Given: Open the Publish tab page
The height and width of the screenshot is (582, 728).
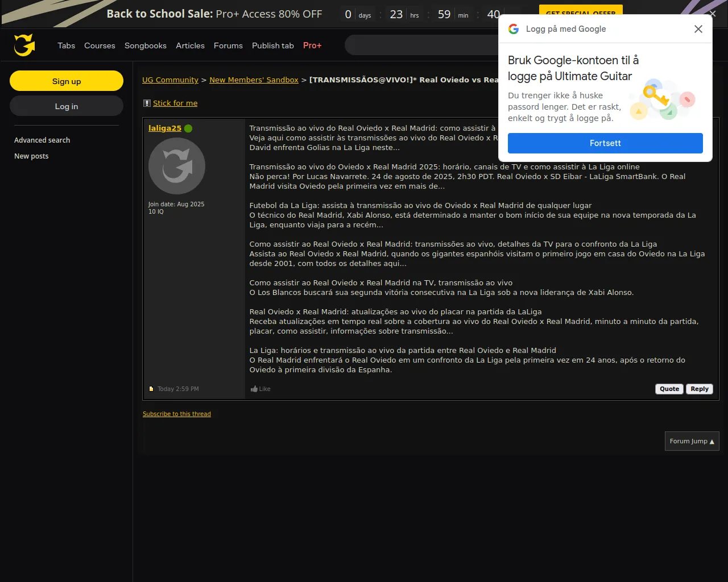Looking at the screenshot, I should click(273, 45).
